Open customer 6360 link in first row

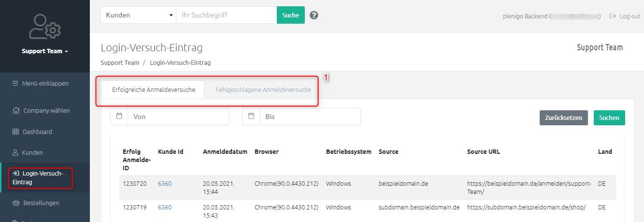tap(164, 183)
